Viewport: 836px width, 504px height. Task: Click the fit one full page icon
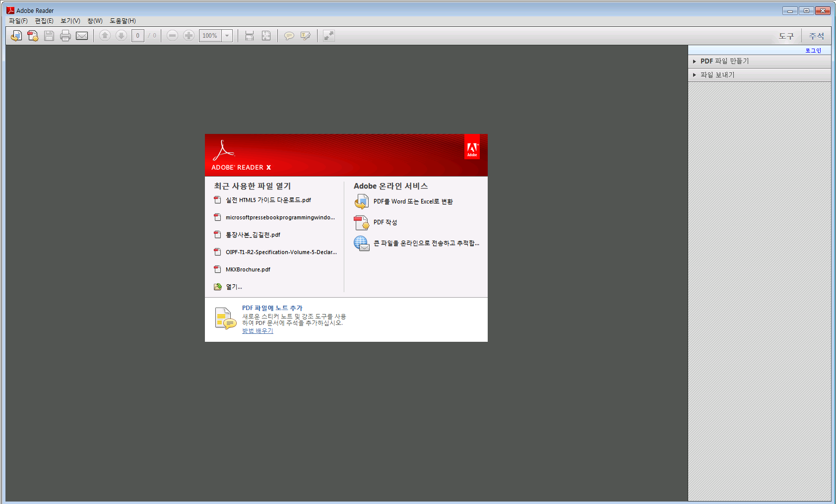[266, 36]
